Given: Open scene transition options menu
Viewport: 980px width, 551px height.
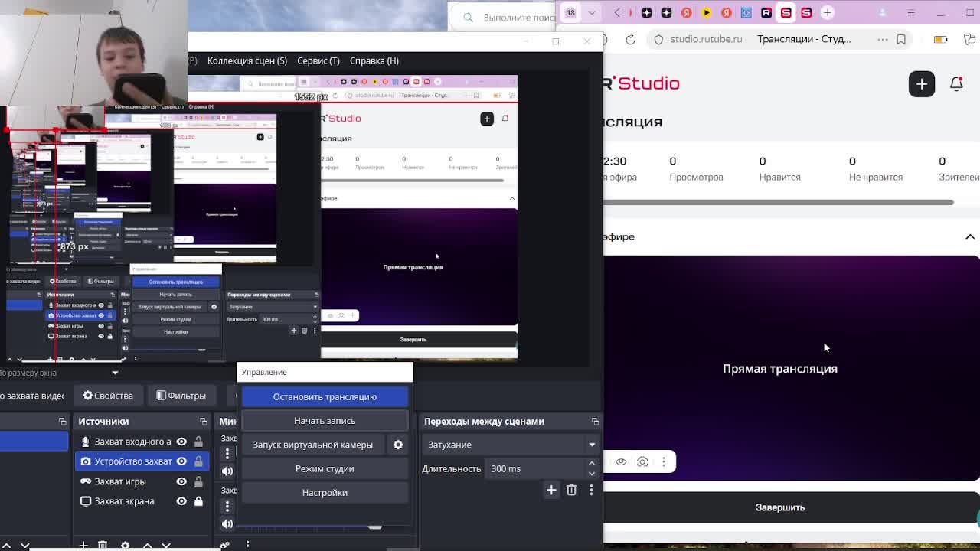Looking at the screenshot, I should [x=591, y=490].
